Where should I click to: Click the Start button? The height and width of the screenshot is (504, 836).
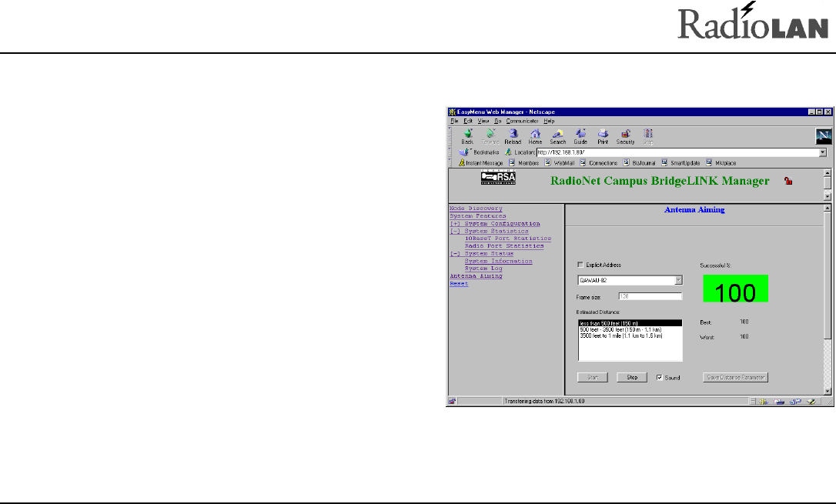(x=592, y=377)
